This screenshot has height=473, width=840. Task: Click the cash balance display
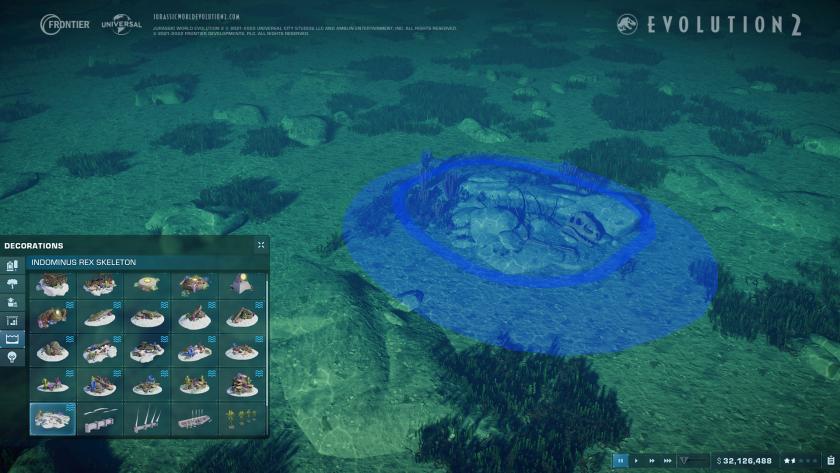(747, 460)
